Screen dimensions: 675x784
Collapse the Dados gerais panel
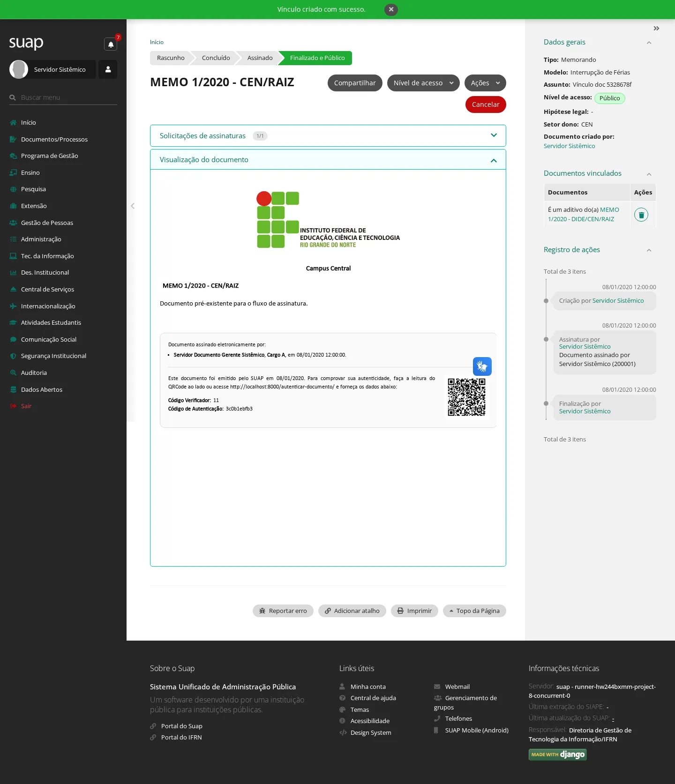coord(649,43)
